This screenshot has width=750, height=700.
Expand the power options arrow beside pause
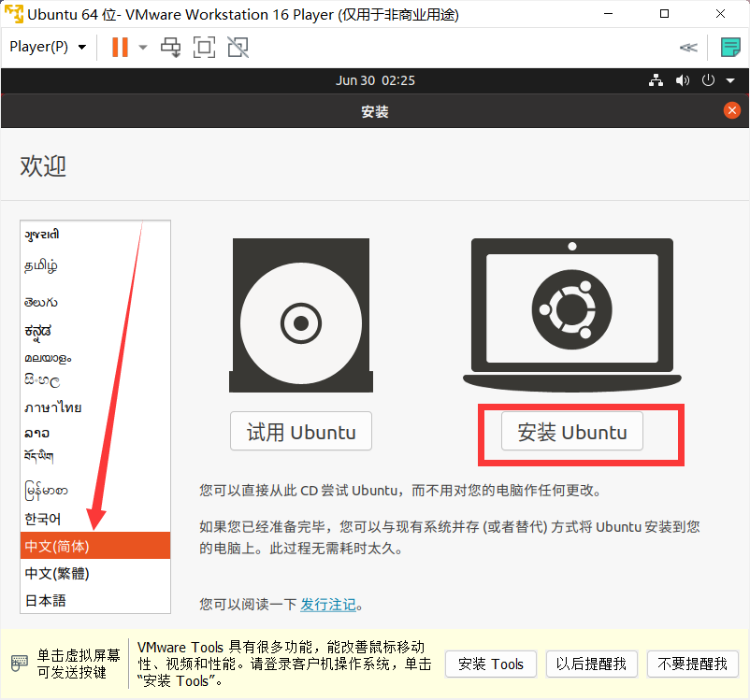(143, 47)
